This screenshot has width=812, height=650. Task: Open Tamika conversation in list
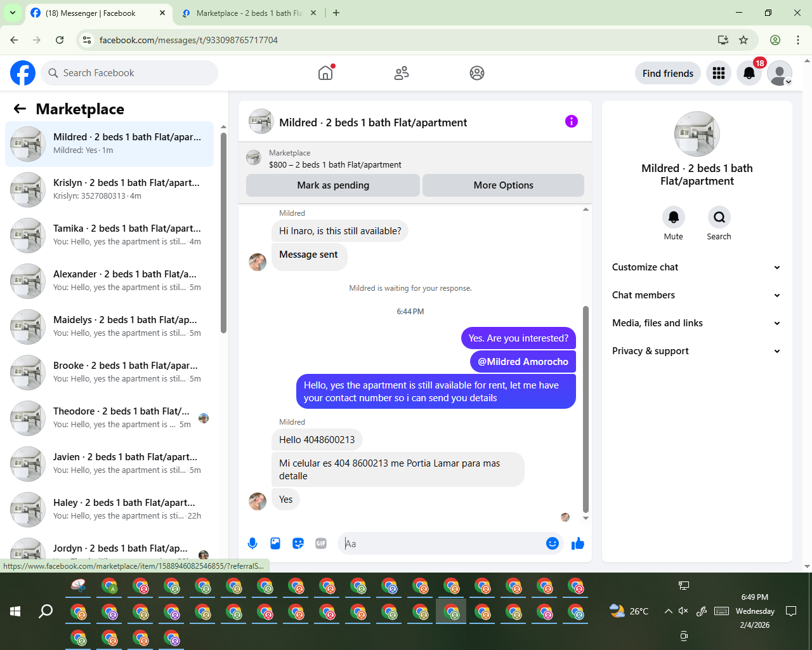[109, 235]
